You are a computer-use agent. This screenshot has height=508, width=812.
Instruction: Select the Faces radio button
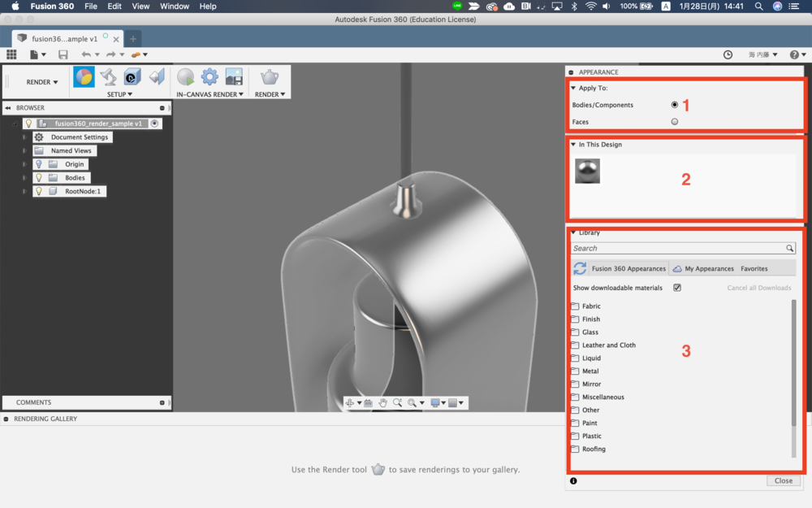pos(674,122)
